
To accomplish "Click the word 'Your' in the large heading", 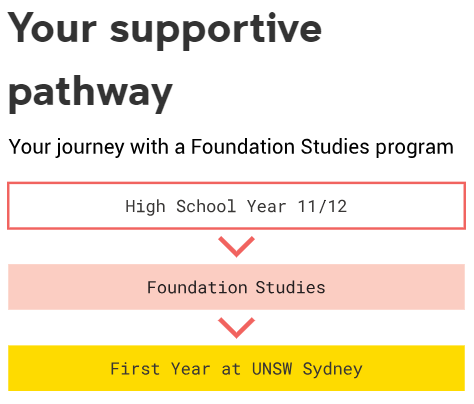I will pyautogui.click(x=52, y=28).
